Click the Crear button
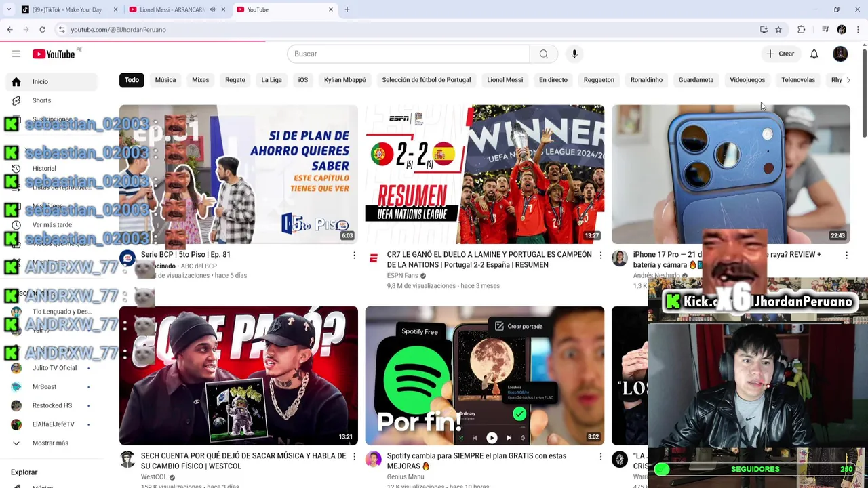Viewport: 868px width, 488px height. pos(781,54)
